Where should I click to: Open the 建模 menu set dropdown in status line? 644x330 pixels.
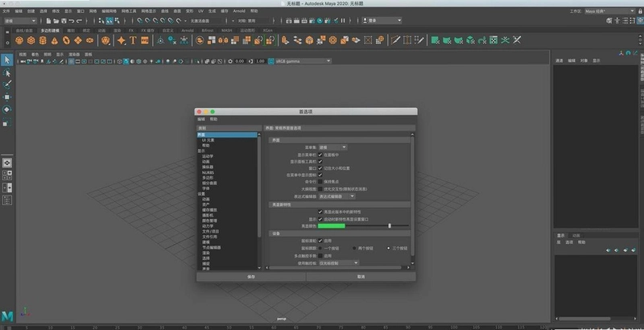pyautogui.click(x=21, y=20)
